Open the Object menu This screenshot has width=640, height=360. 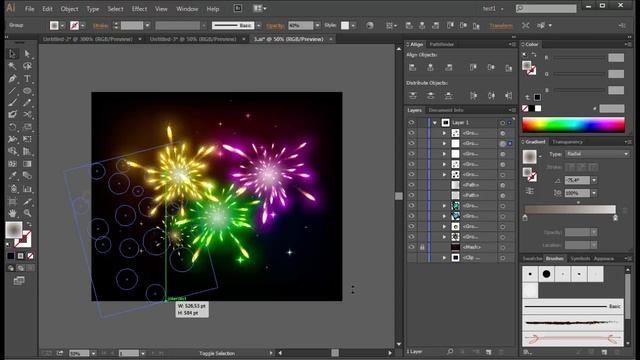[x=69, y=9]
